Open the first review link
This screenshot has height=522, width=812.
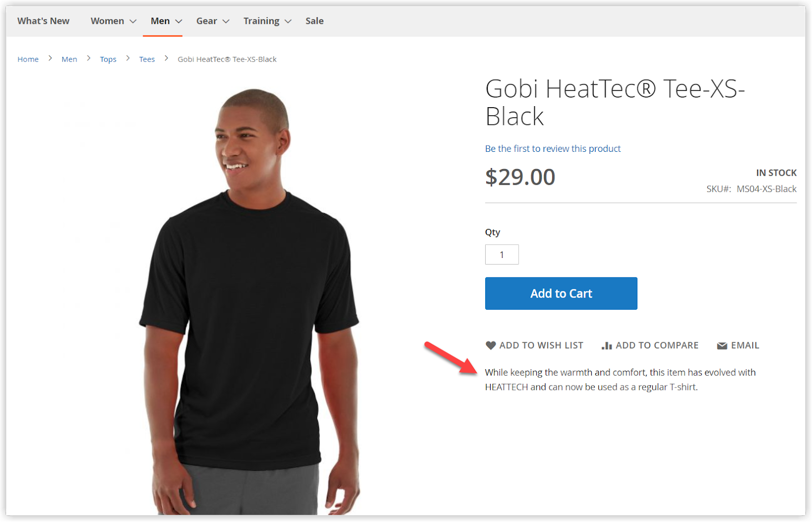point(553,148)
